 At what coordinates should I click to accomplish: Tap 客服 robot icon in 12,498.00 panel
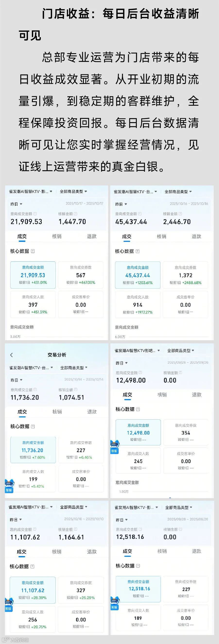coord(115,447)
